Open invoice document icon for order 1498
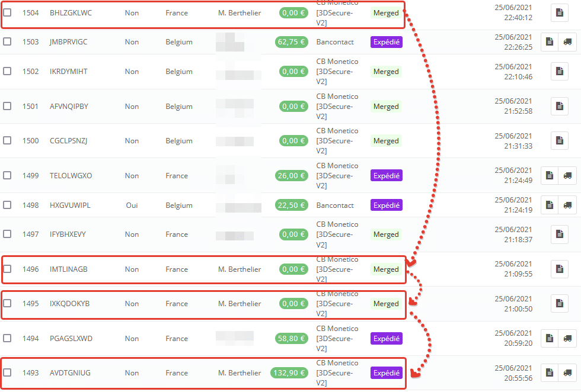Viewport: 581px width, 392px height. (x=550, y=205)
